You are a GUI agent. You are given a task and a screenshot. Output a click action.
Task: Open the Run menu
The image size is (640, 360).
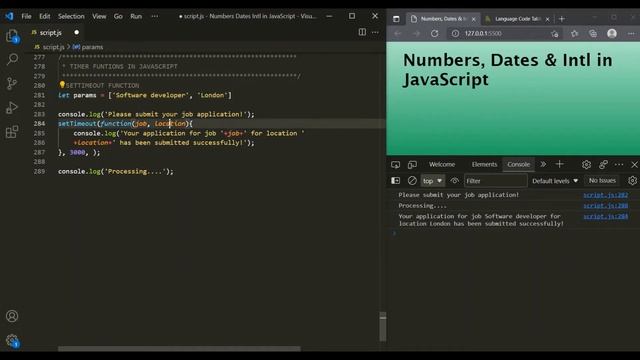tap(136, 16)
